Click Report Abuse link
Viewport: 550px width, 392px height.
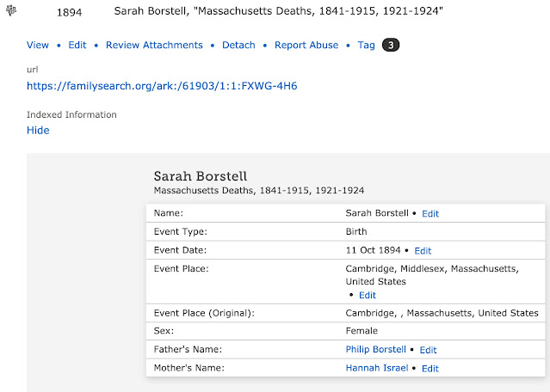click(307, 45)
